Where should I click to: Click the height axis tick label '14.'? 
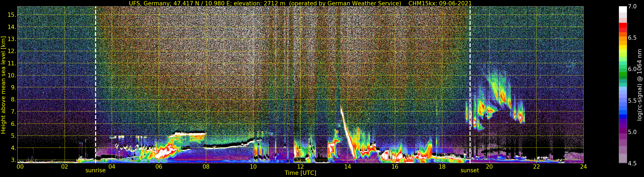click(12, 27)
